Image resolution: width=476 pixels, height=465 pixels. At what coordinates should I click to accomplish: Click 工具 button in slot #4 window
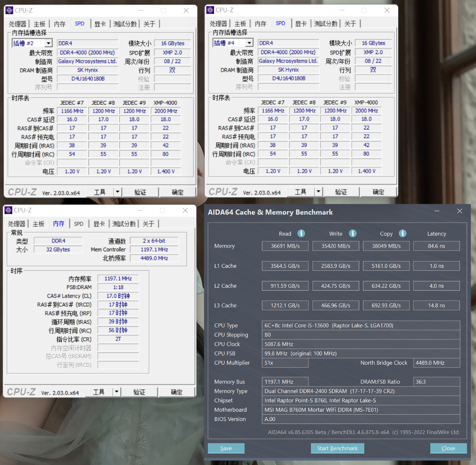(300, 192)
